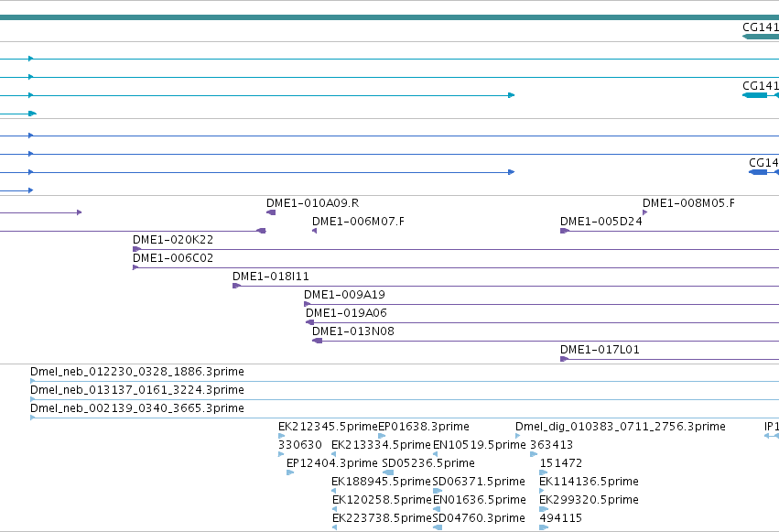This screenshot has height=532, width=779.
Task: Pick the DME1-005D24 clone label
Action: 601,222
